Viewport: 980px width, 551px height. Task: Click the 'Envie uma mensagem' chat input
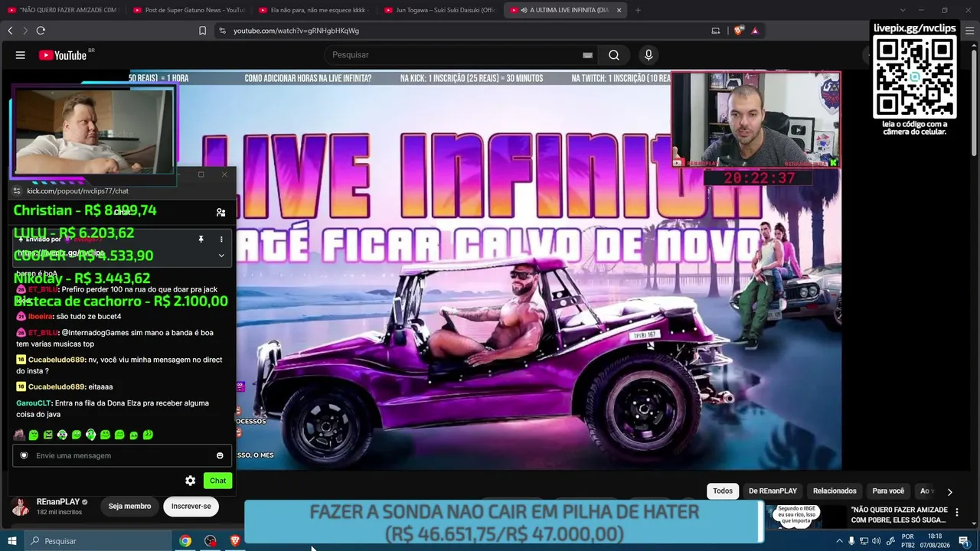[122, 455]
